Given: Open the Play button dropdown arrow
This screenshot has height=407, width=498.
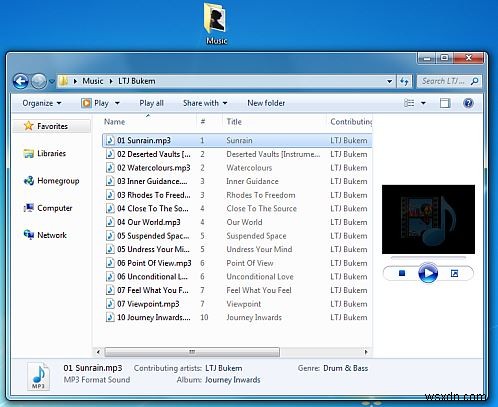Looking at the screenshot, I should tap(117, 103).
